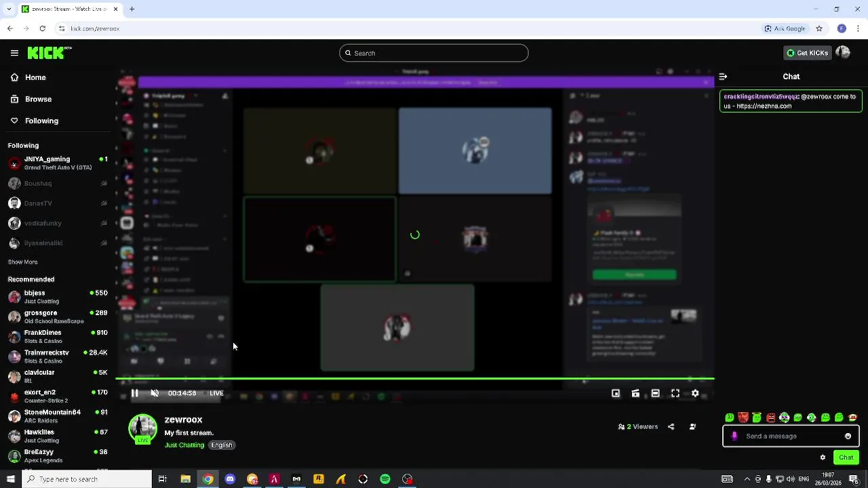Expand the Show More following list
The width and height of the screenshot is (868, 488).
tap(23, 262)
